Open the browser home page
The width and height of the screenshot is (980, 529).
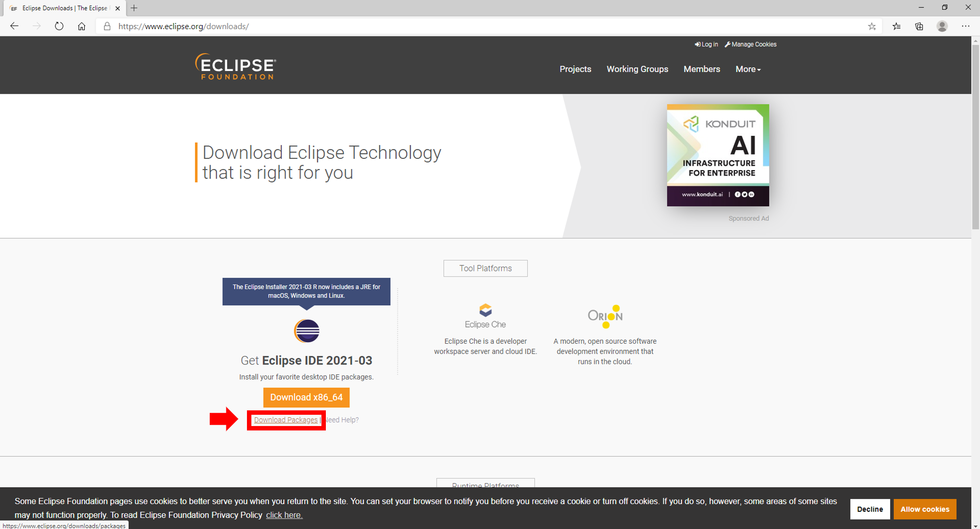pos(82,26)
